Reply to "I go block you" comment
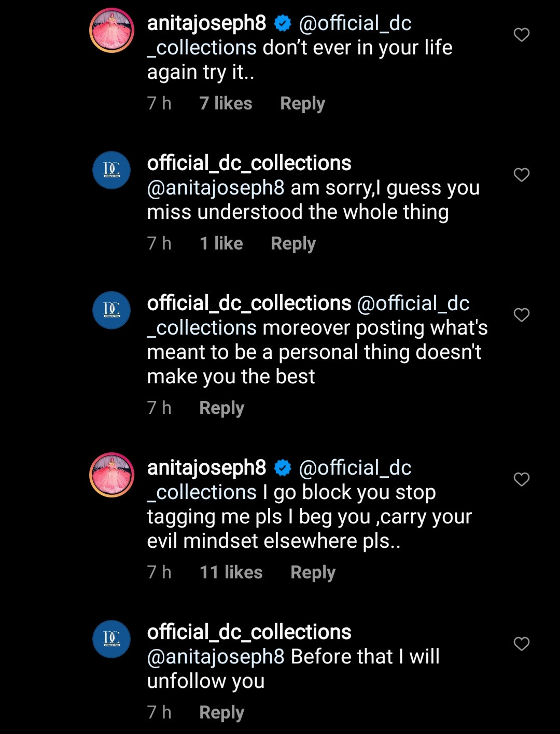The width and height of the screenshot is (560, 734). (313, 572)
